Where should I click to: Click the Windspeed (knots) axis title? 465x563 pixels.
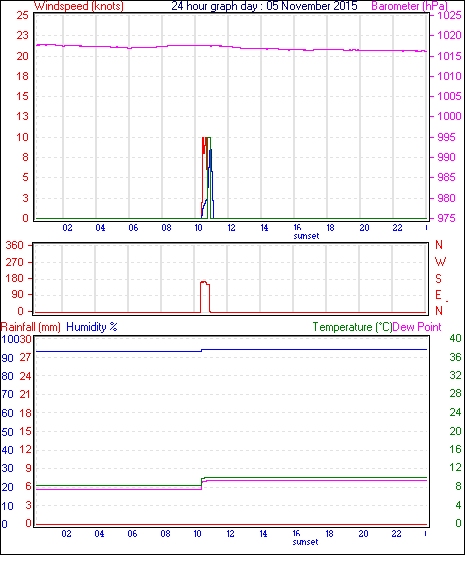(79, 6)
